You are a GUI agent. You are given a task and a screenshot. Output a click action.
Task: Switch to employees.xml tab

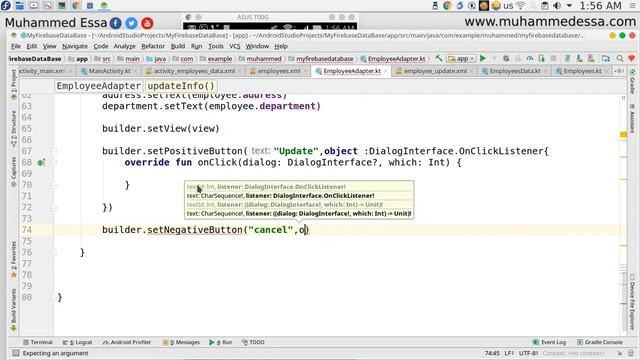tap(279, 71)
